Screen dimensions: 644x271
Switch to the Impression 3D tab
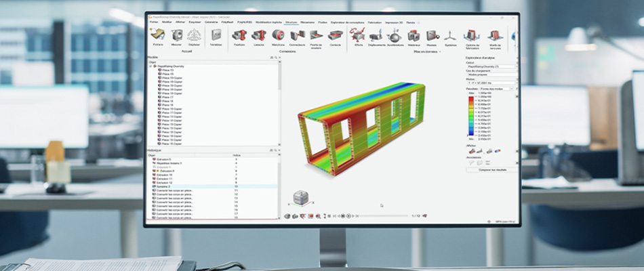click(x=394, y=22)
